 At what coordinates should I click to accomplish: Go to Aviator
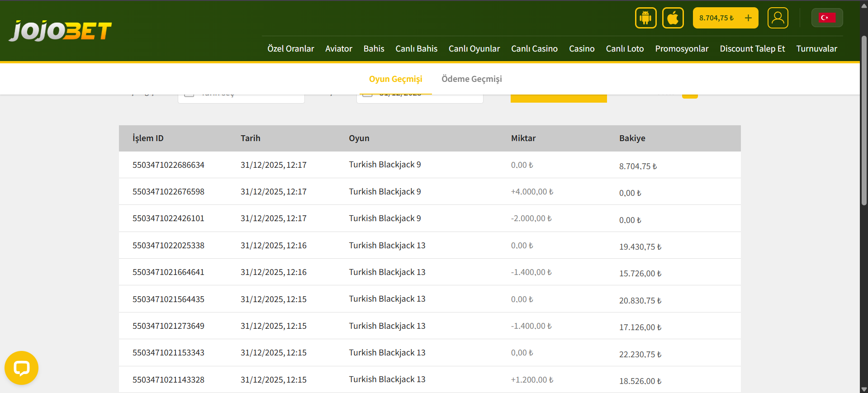[x=339, y=48]
